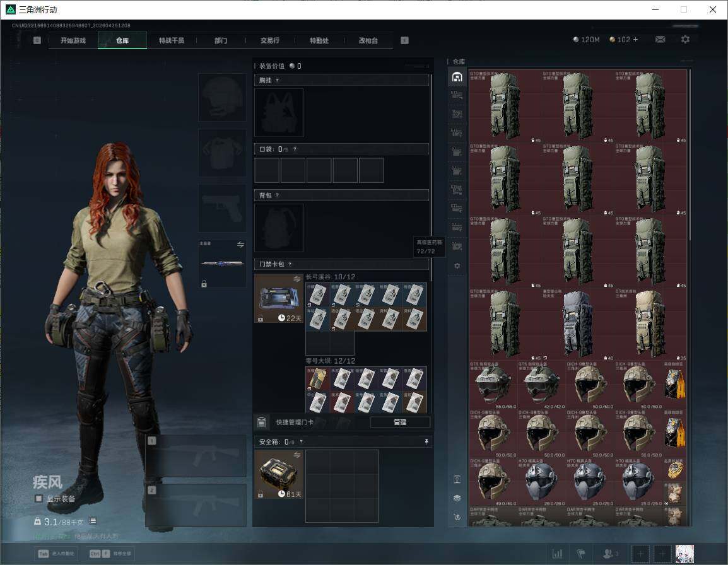Switch to the 特战干员 tab
Image resolution: width=728 pixels, height=565 pixels.
pos(172,40)
